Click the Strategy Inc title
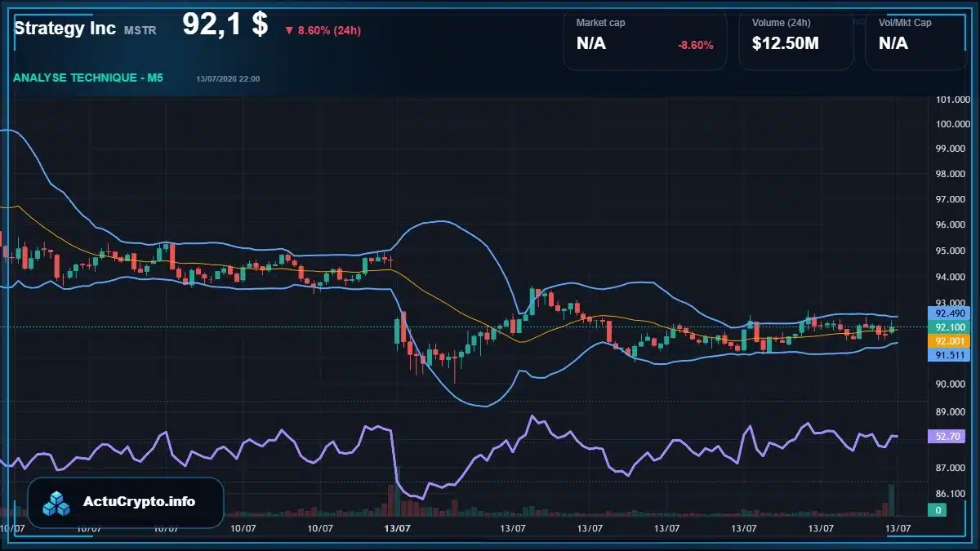 pyautogui.click(x=65, y=29)
